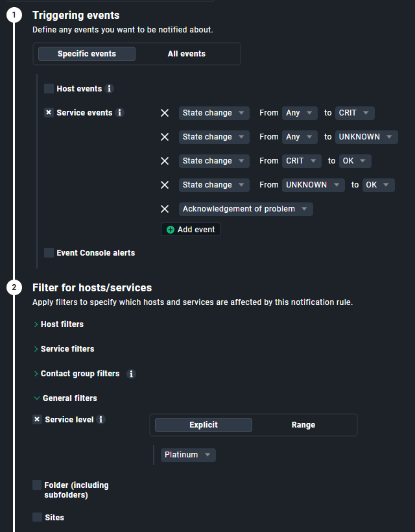The width and height of the screenshot is (415, 532).
Task: Switch to the All events tab
Action: click(x=187, y=54)
